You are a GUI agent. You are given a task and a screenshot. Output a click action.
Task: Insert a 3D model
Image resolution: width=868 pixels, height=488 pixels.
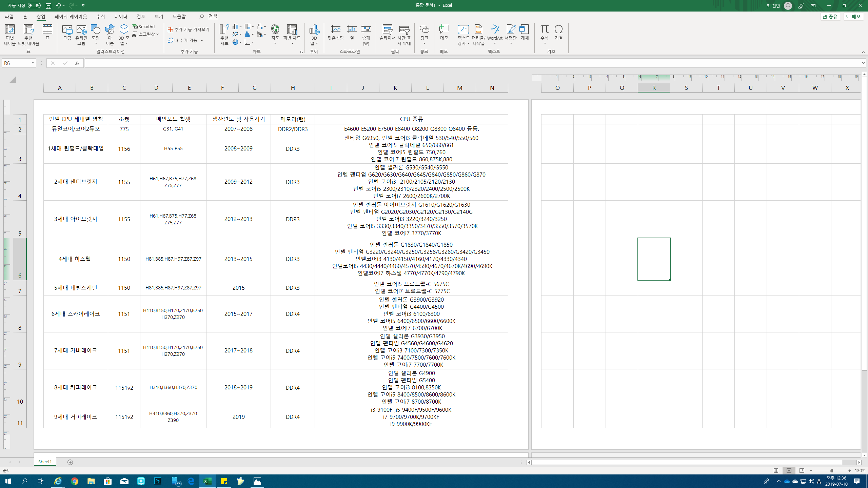[x=124, y=35]
